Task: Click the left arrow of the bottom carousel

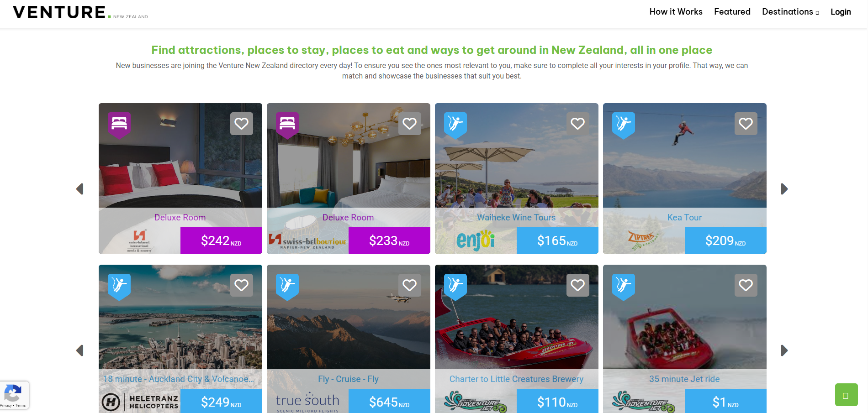Action: pos(81,350)
